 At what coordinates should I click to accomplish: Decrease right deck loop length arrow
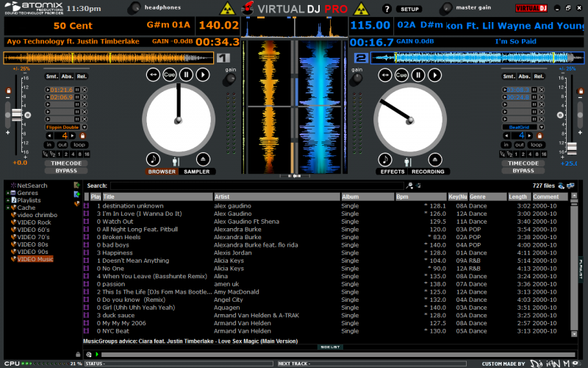pos(506,135)
